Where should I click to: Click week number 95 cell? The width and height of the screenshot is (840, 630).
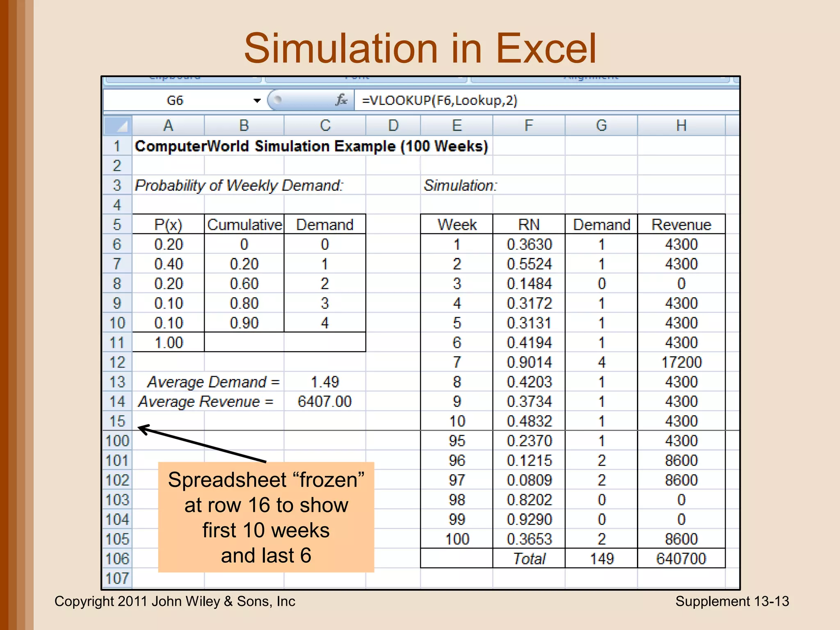(457, 441)
